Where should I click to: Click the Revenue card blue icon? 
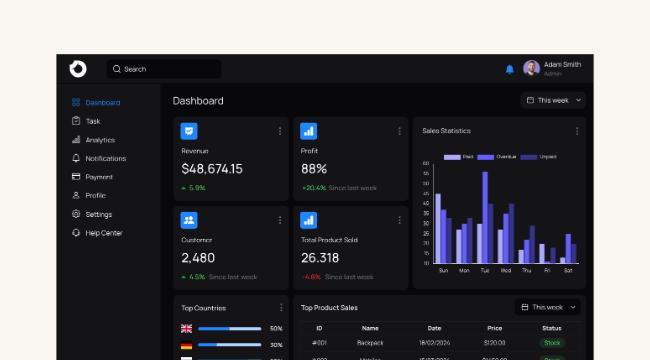[189, 131]
